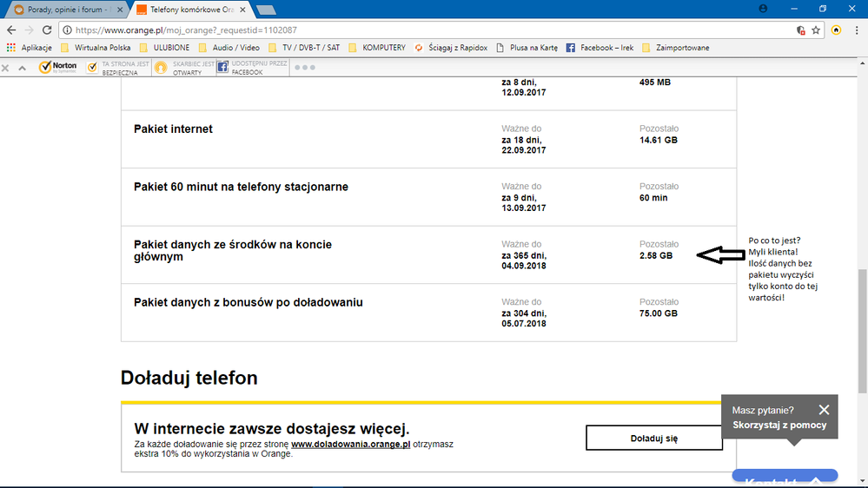Open Aplikacje apps shortcut

pos(30,48)
